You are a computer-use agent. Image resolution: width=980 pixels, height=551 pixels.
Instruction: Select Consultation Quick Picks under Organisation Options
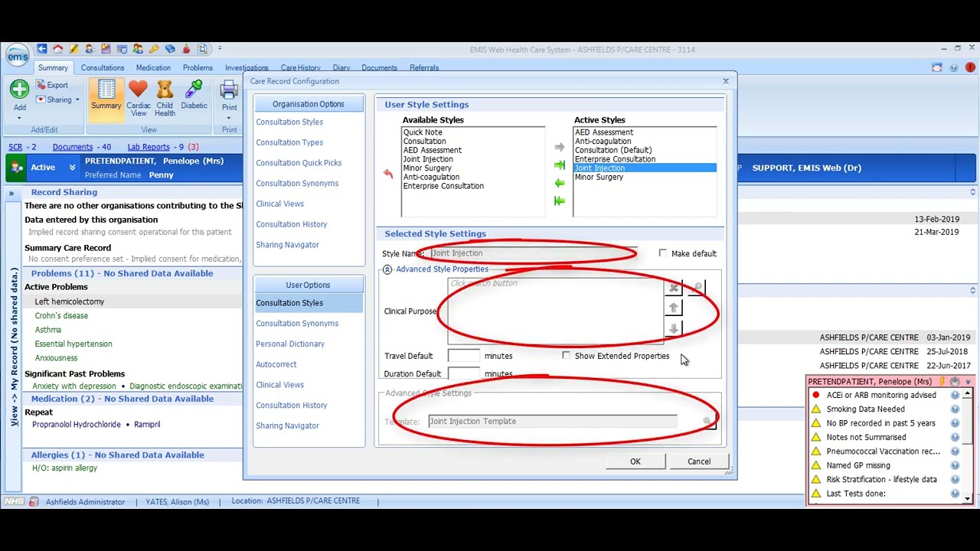coord(299,163)
